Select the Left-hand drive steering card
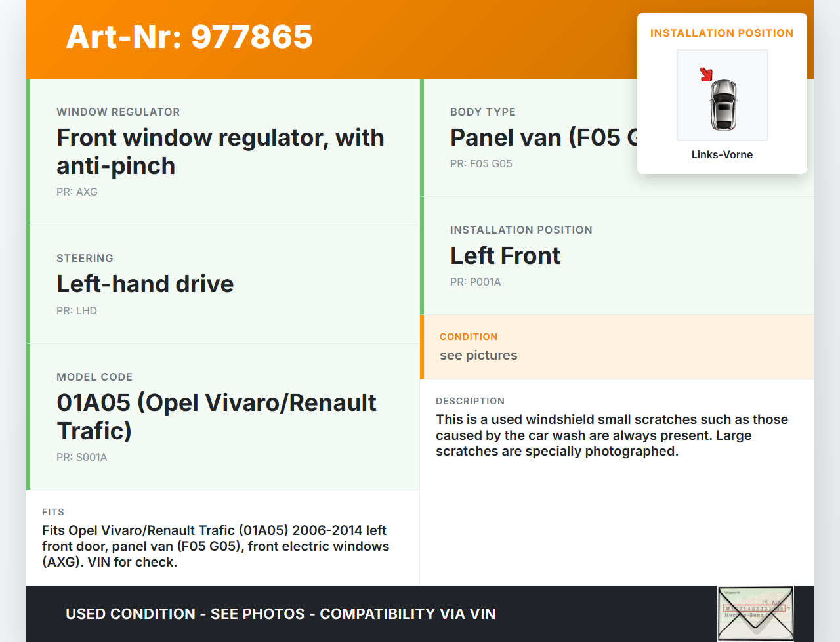This screenshot has width=840, height=642. pyautogui.click(x=223, y=284)
